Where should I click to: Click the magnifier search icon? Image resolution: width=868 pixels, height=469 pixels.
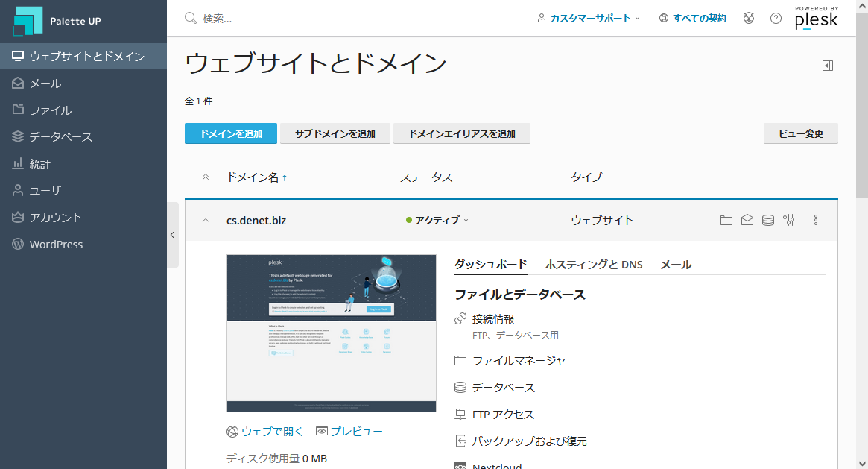(x=191, y=19)
